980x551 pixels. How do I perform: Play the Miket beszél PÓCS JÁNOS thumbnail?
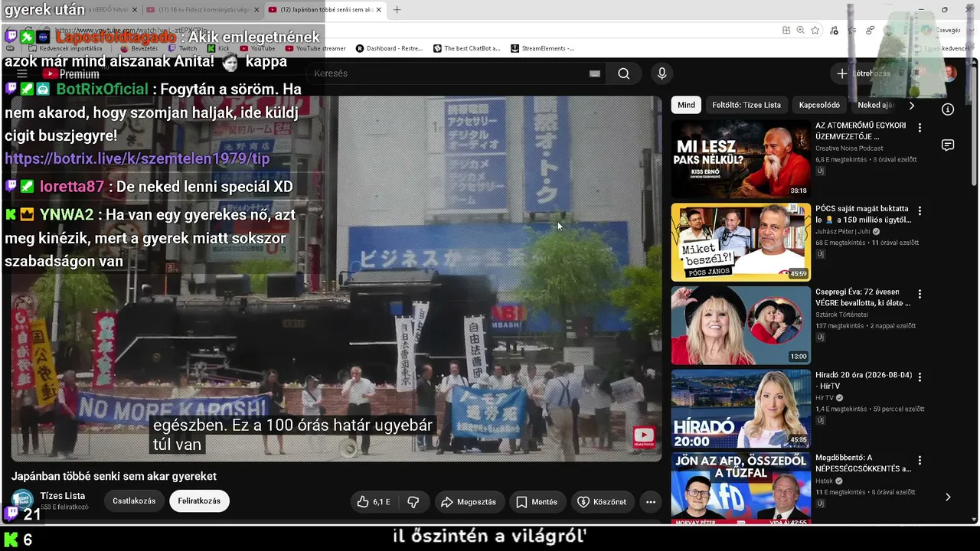tap(741, 242)
